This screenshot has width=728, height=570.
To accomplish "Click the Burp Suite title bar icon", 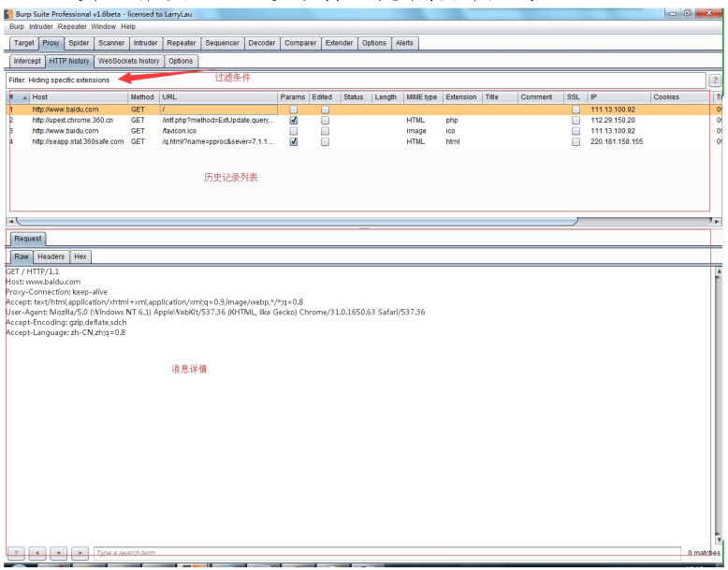I will pos(8,14).
